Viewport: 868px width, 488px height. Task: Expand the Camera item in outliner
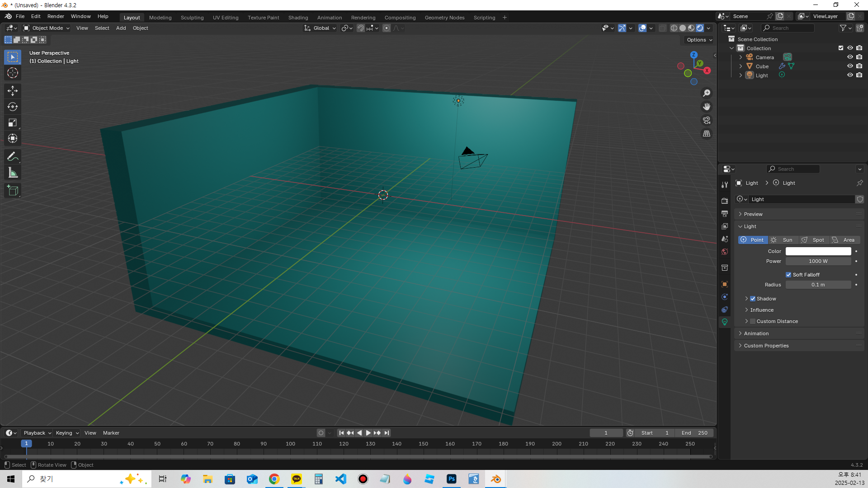coord(741,57)
